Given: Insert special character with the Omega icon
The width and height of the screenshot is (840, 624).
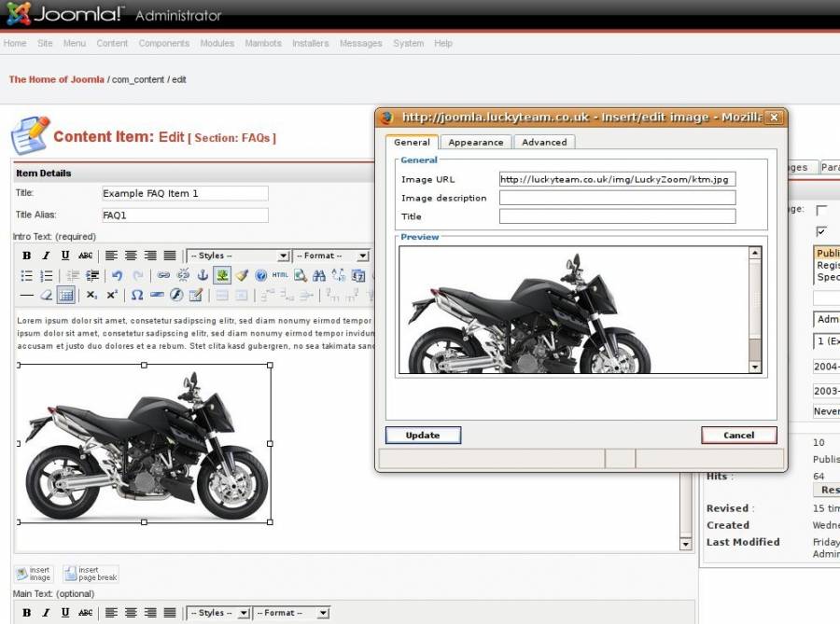Looking at the screenshot, I should point(136,295).
